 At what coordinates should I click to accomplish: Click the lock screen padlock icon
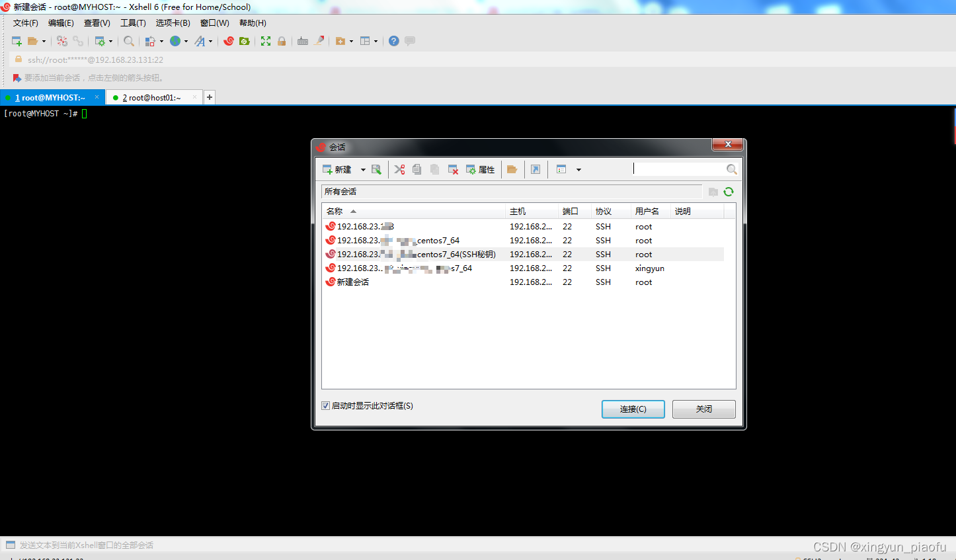(x=282, y=41)
